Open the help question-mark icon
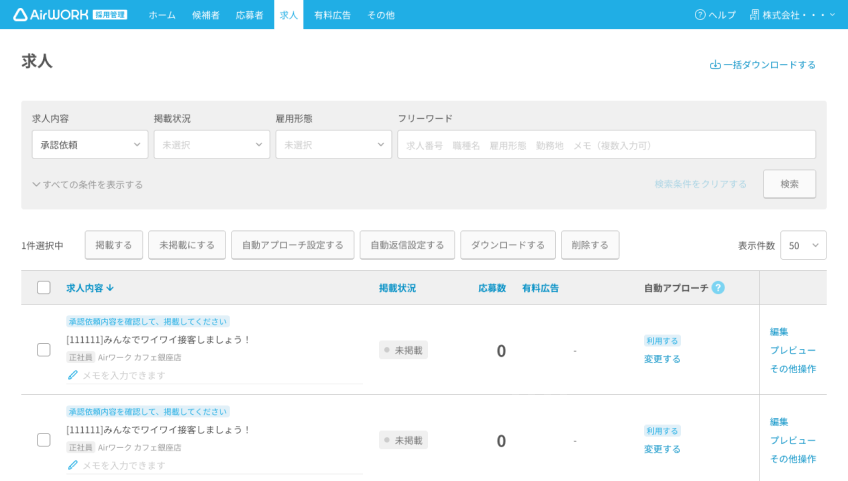The width and height of the screenshot is (848, 481). pos(700,15)
